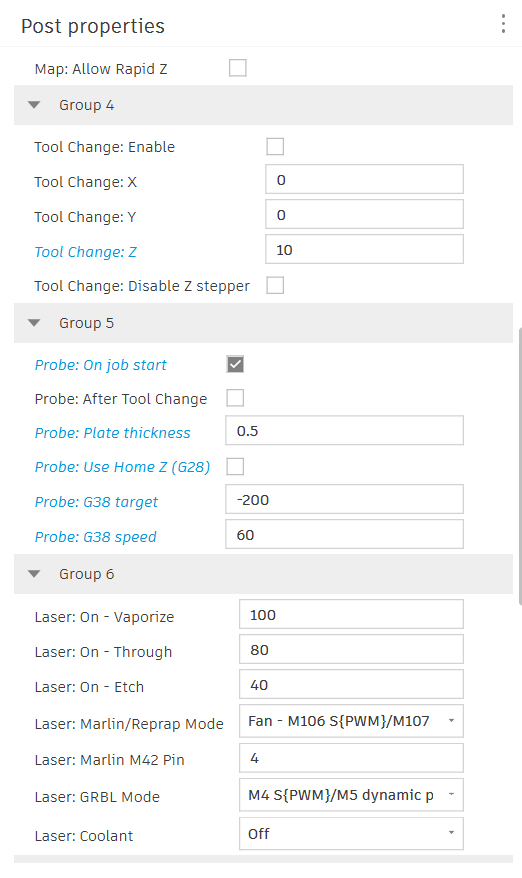Enable Probe: After Tool Change checkbox

[x=235, y=398]
